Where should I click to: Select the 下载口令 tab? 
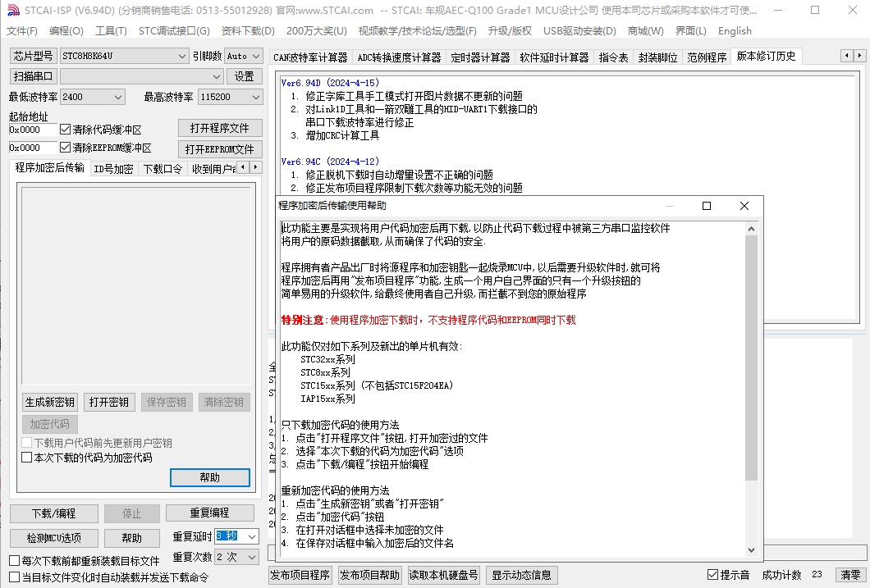pyautogui.click(x=163, y=169)
